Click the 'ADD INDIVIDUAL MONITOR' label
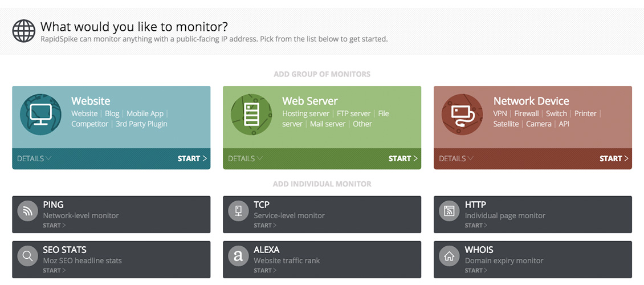The width and height of the screenshot is (644, 285). (322, 184)
